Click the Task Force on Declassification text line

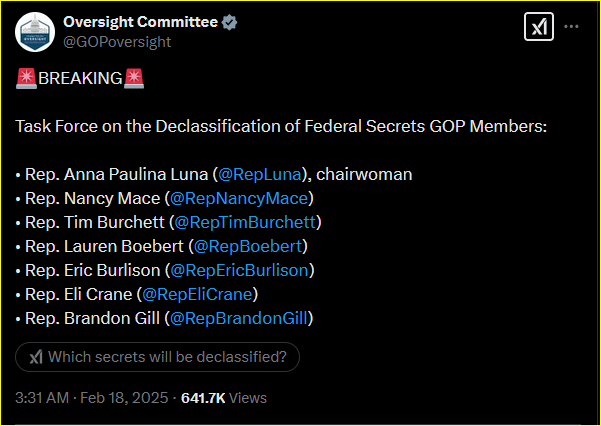[281, 127]
